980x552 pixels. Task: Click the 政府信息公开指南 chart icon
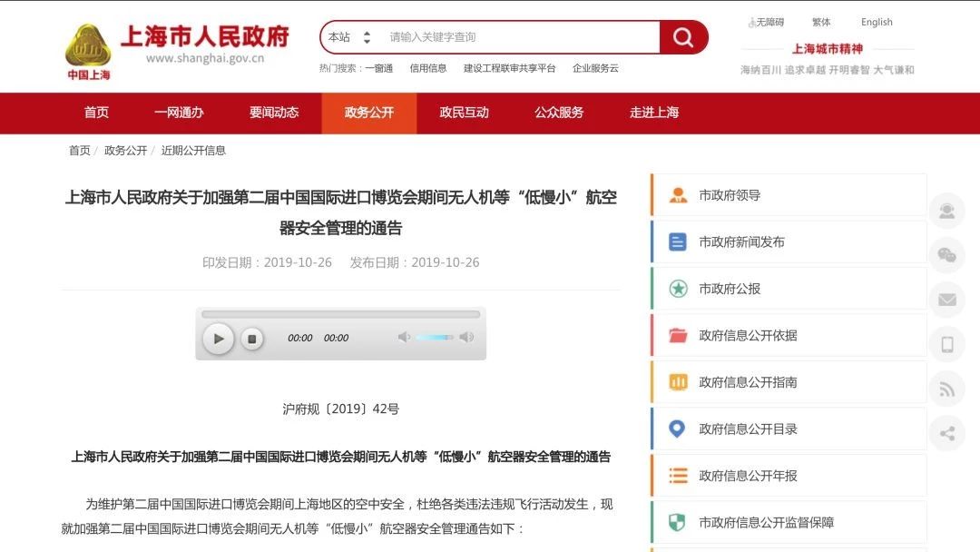coord(678,382)
